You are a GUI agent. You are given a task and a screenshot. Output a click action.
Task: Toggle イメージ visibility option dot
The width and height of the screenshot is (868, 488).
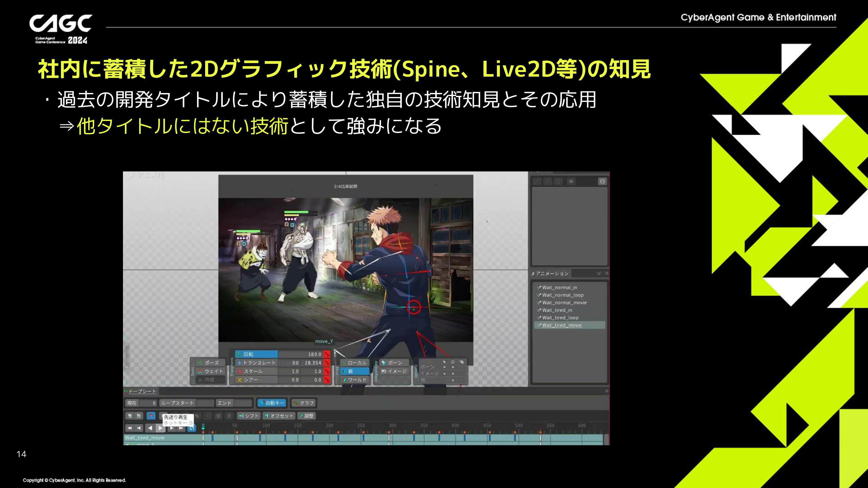coord(453,374)
